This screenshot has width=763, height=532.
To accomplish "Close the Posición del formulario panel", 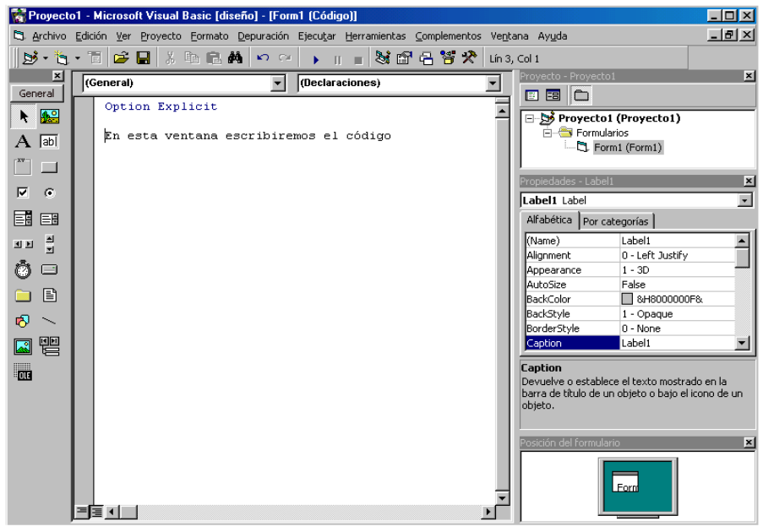I will 749,442.
